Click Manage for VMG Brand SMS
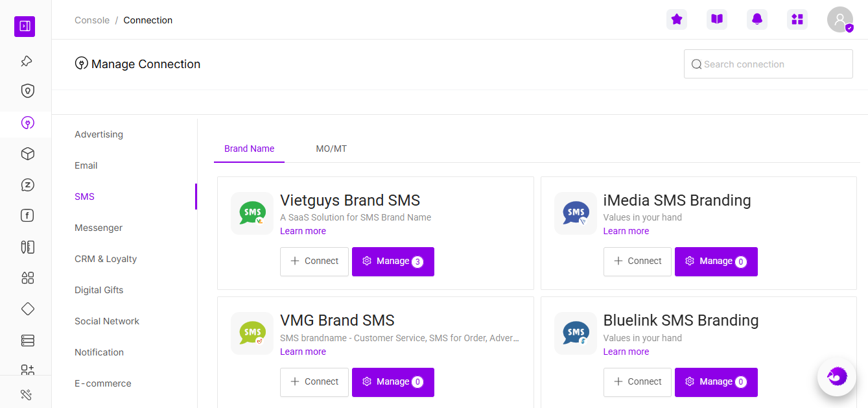The height and width of the screenshot is (408, 868). tap(393, 382)
